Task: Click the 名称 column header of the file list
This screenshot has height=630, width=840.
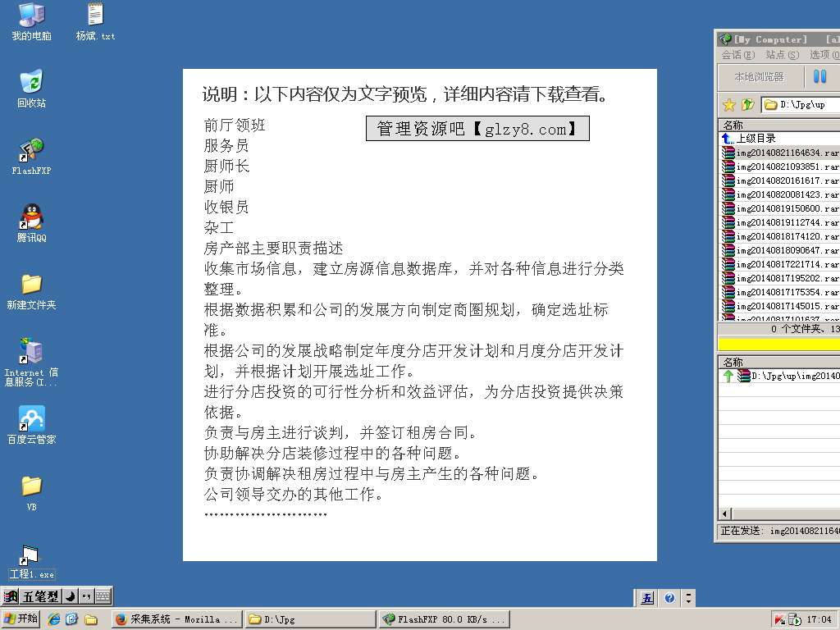Action: (x=779, y=125)
